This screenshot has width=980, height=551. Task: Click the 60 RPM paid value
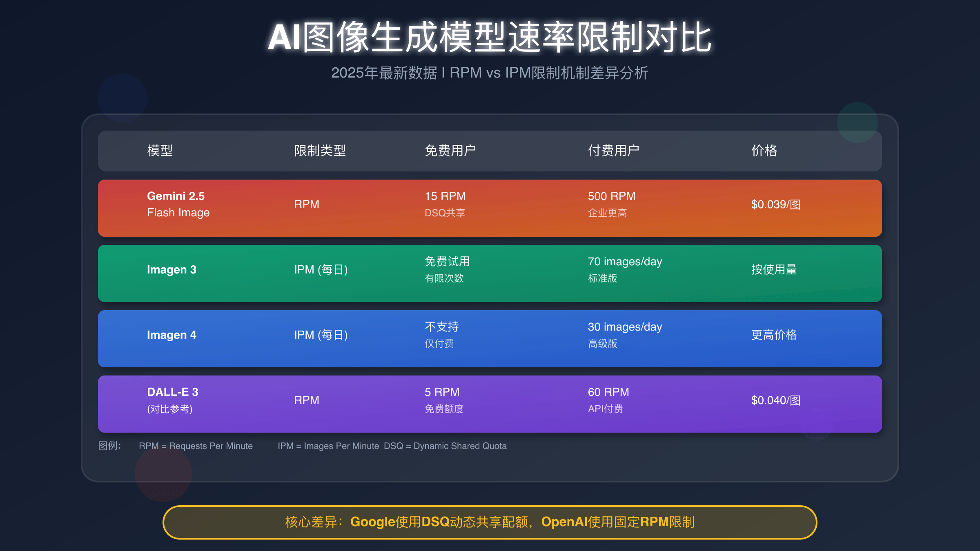click(608, 392)
